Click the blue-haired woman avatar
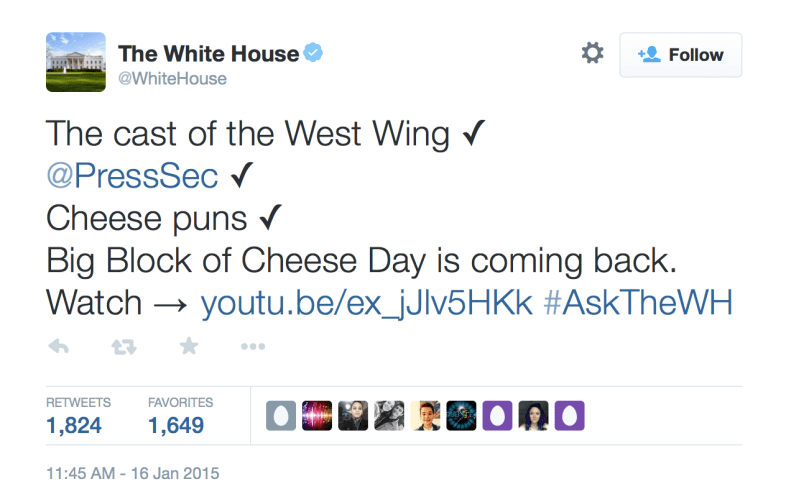 [533, 416]
